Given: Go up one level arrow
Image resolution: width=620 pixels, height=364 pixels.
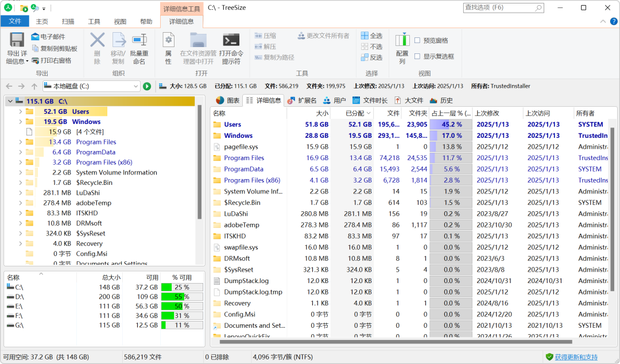Looking at the screenshot, I should click(34, 86).
